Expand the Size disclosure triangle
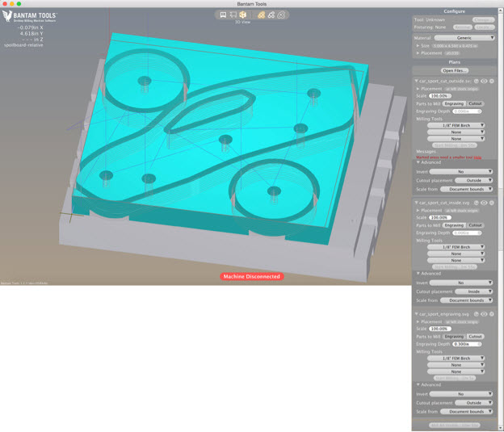504x432 pixels. pos(418,46)
